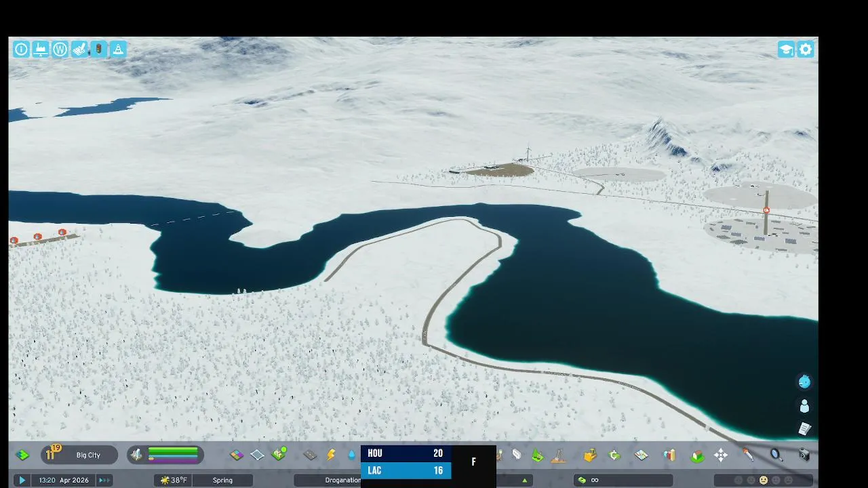The image size is (868, 488).
Task: Select the signature buildings icon
Action: 279,454
